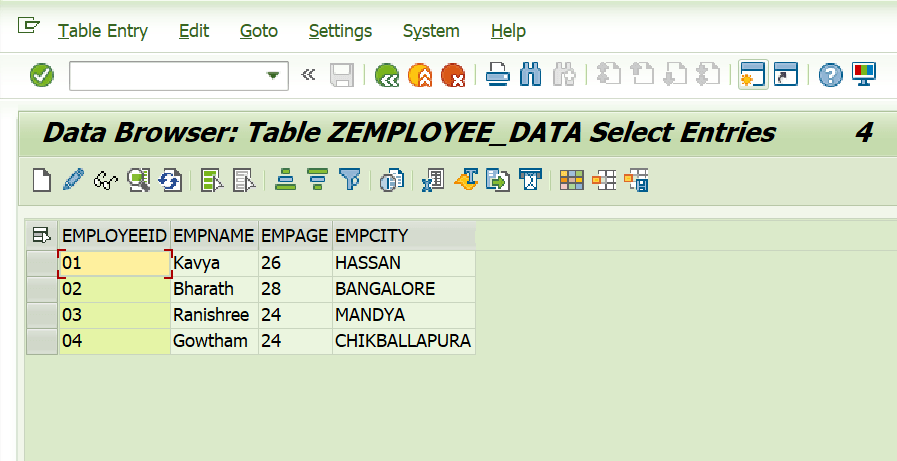Click the employee ID cell 03
The image size is (897, 461).
point(114,315)
